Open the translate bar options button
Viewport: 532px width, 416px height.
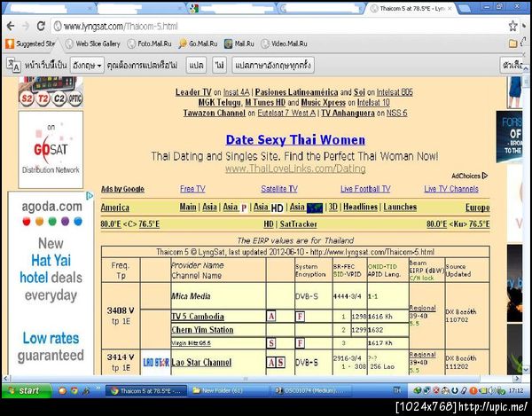[x=512, y=65]
